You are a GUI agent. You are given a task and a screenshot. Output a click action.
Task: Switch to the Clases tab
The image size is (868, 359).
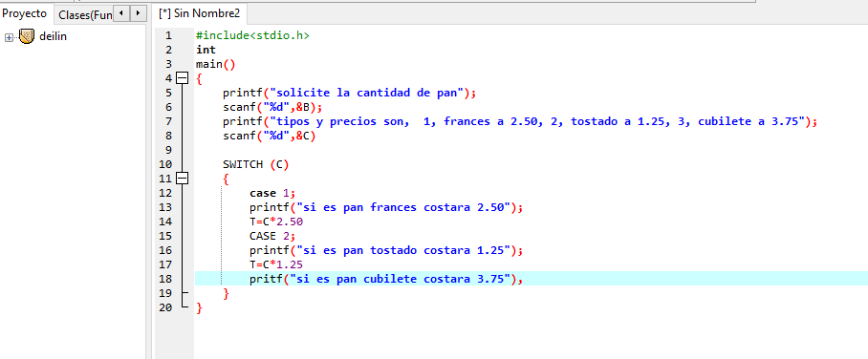coord(85,15)
